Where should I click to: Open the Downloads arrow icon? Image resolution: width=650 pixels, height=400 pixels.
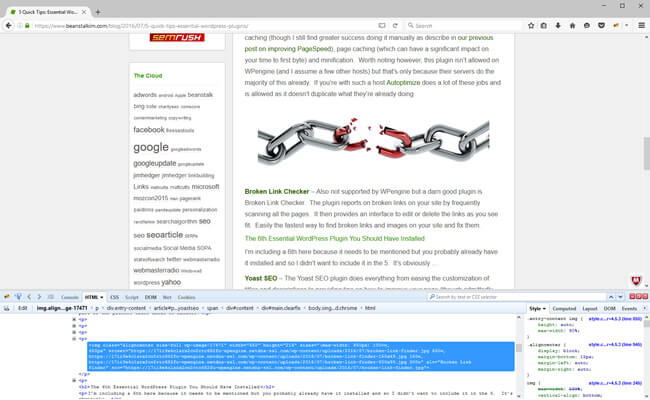tap(558, 26)
